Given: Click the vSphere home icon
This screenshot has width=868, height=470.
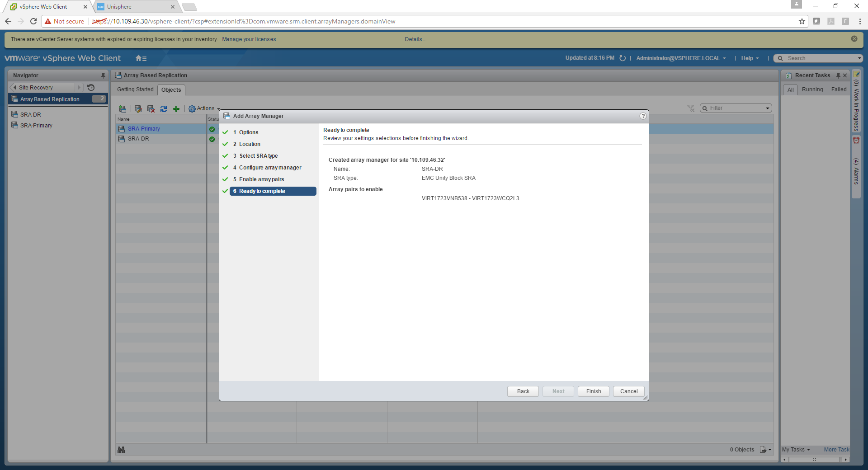Looking at the screenshot, I should click(141, 58).
